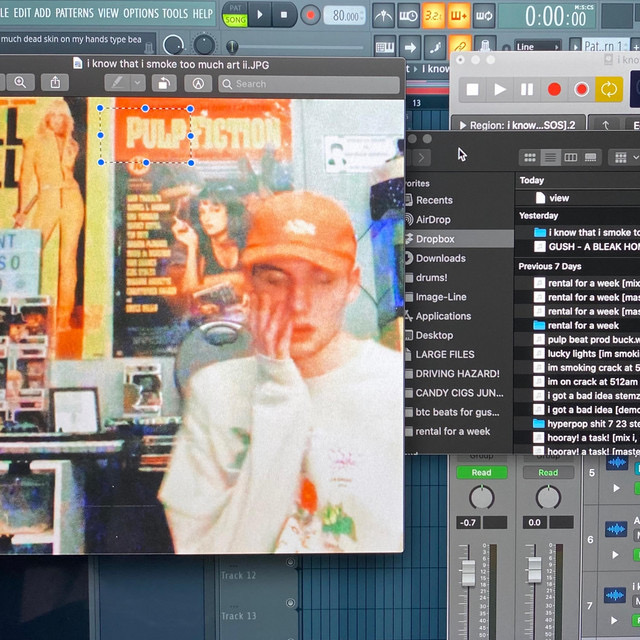
Task: Click the FL Studio stop button
Action: coord(284,15)
